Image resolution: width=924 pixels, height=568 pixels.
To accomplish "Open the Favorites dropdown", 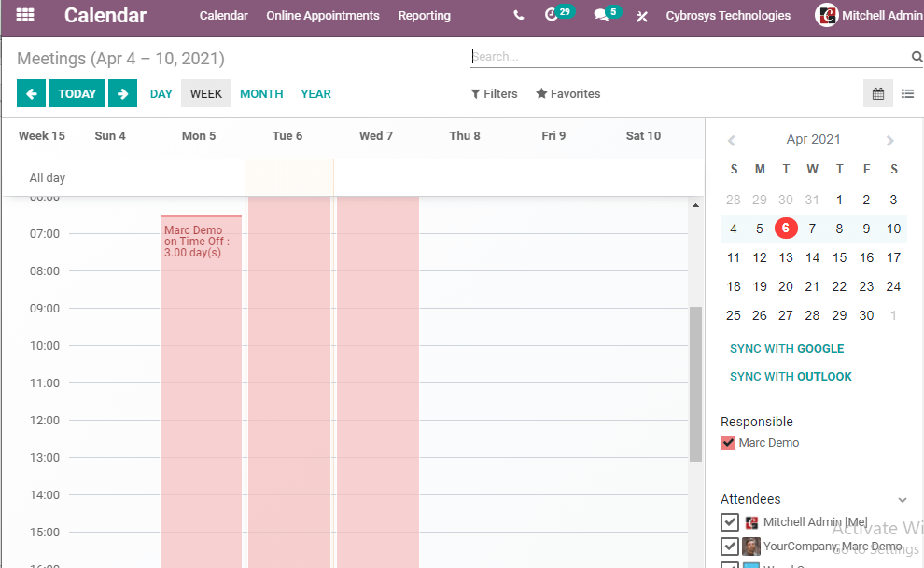I will [x=568, y=93].
